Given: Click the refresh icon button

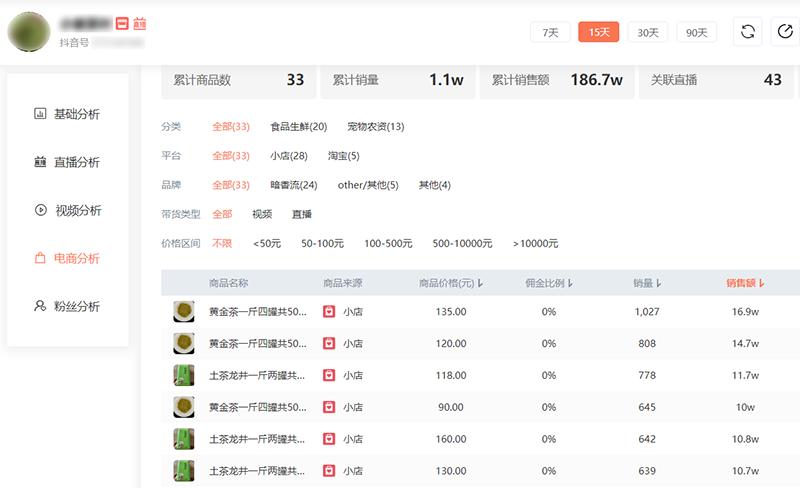Looking at the screenshot, I should (x=747, y=32).
